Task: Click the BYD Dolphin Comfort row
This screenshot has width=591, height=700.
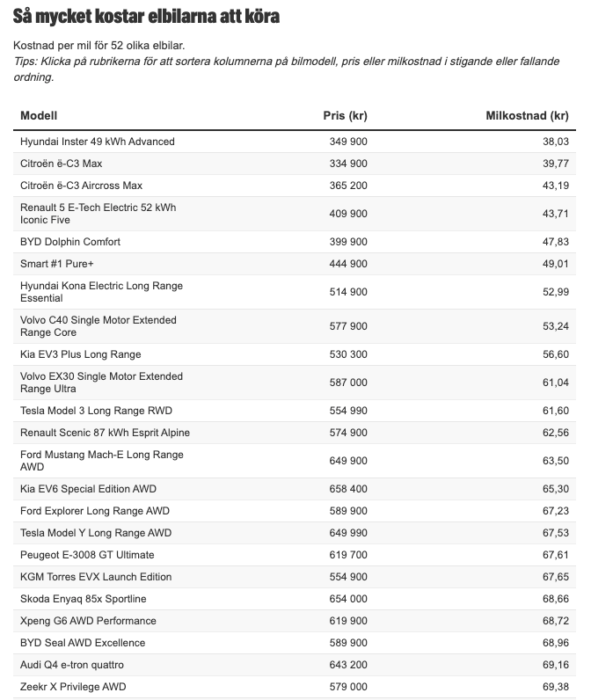Action: pyautogui.click(x=70, y=242)
